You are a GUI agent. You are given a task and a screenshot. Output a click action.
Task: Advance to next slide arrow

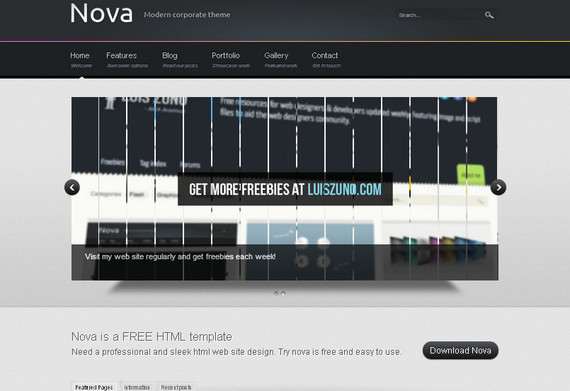pyautogui.click(x=498, y=188)
